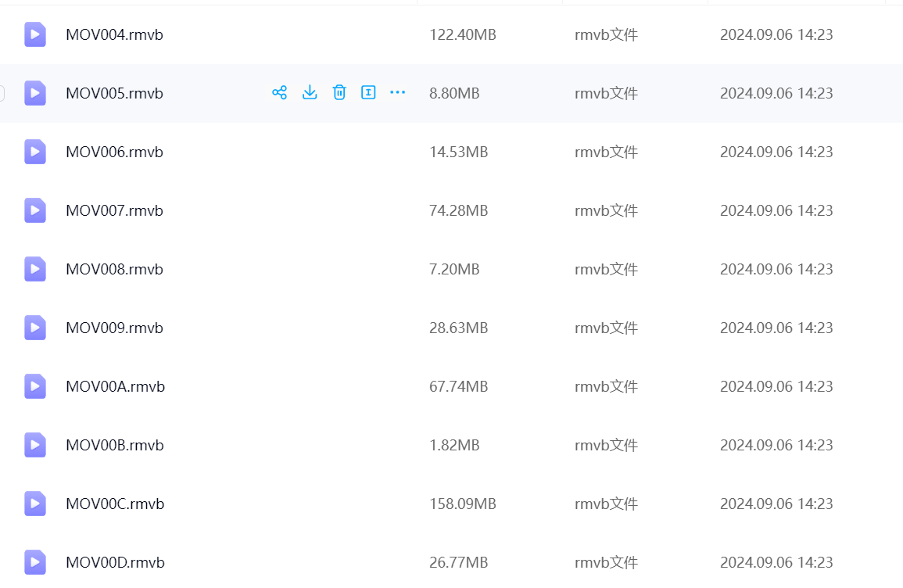Open more actions menu for MOV005.rmvb
Viewport: 903px width, 588px height.
[398, 93]
